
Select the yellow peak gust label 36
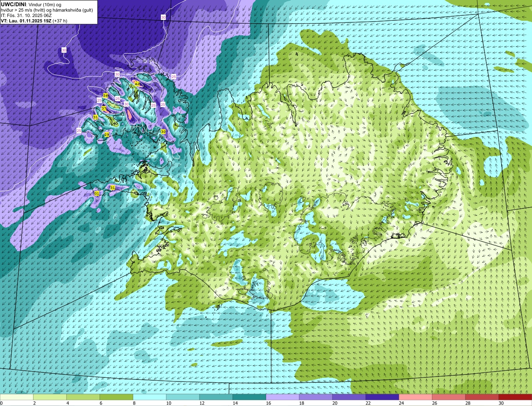[x=106, y=95]
